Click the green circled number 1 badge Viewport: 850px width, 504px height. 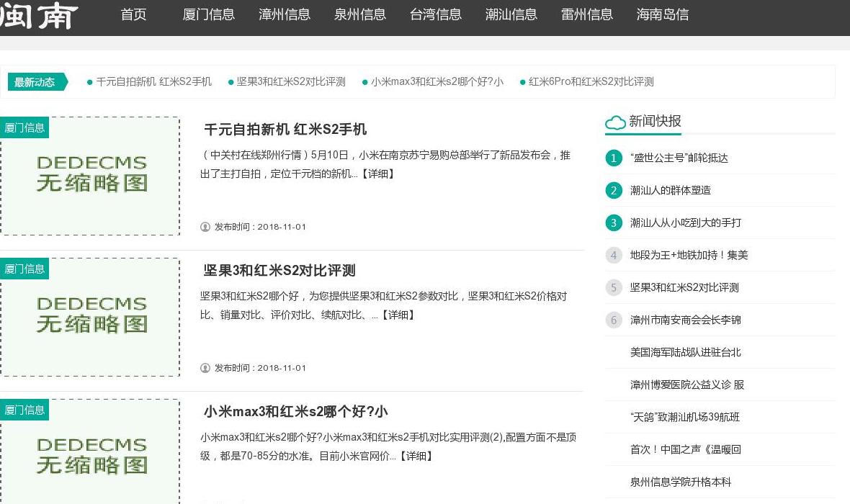point(613,158)
